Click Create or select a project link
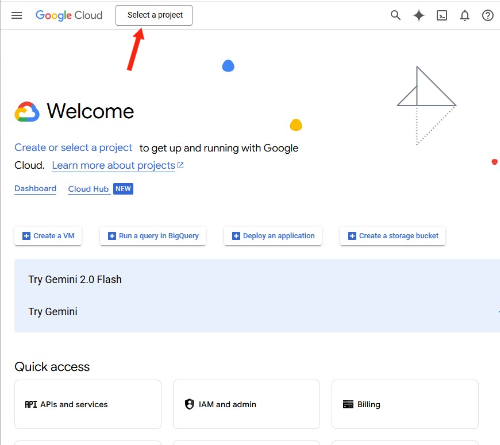 pos(73,148)
